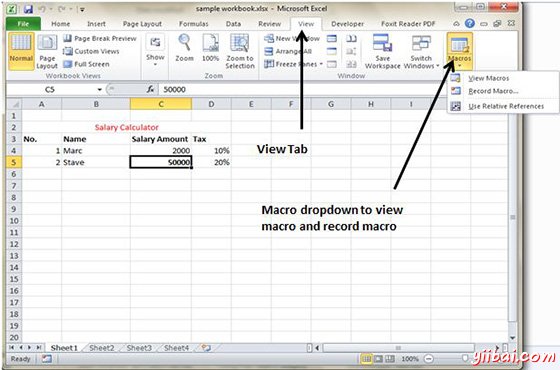
Task: Switch to Page Layout view
Action: point(47,52)
